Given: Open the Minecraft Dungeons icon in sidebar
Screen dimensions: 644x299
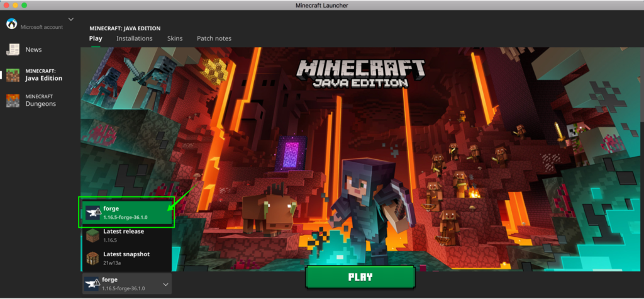Looking at the screenshot, I should [x=13, y=100].
